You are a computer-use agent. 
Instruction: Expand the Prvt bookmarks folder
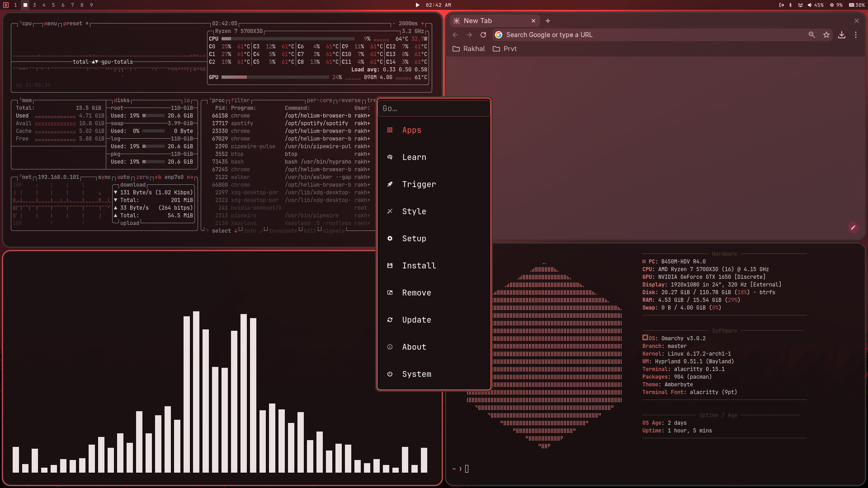(x=505, y=49)
